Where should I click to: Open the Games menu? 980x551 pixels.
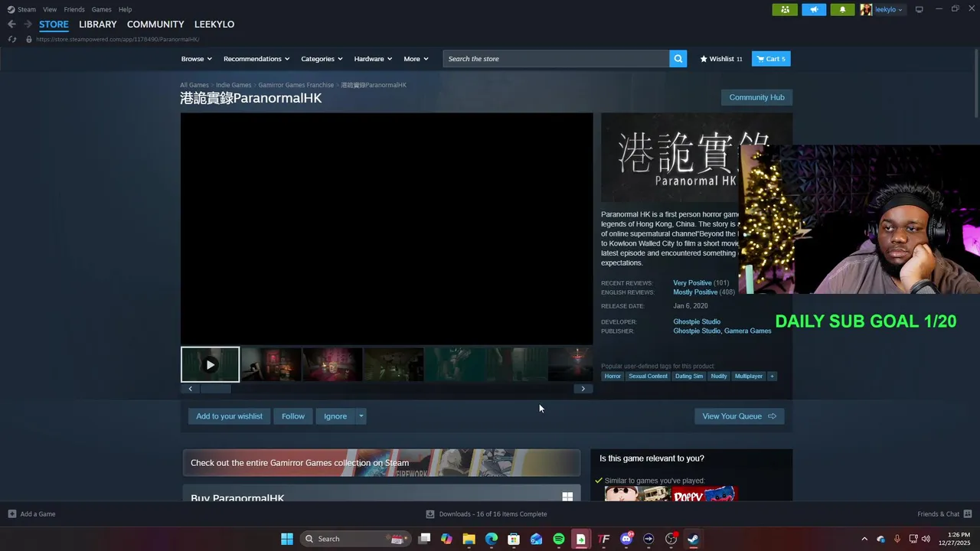[x=101, y=9]
